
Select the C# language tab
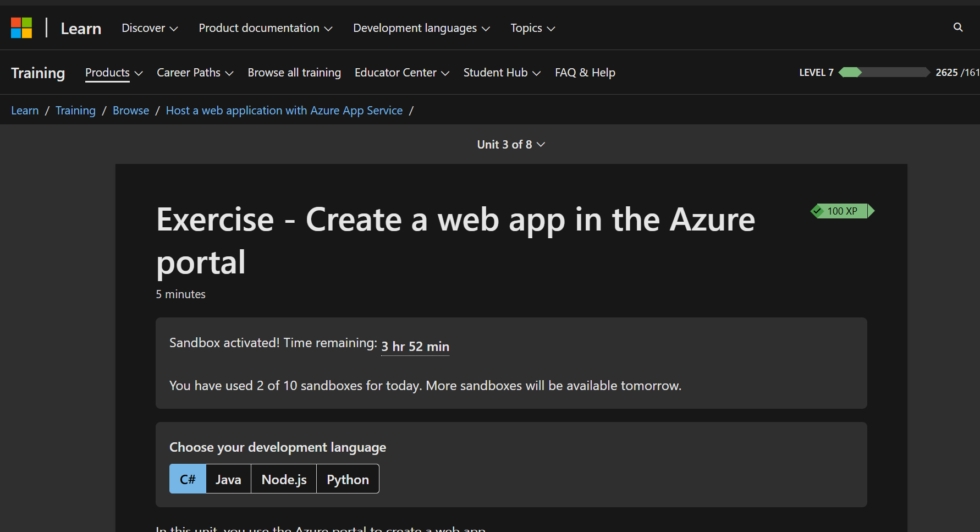[188, 479]
